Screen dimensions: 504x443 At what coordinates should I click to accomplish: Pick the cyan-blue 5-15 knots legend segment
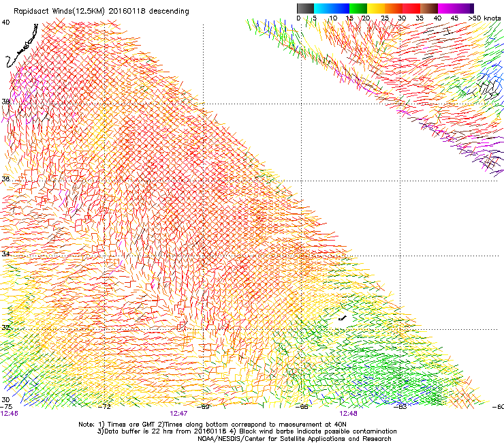tap(332, 8)
